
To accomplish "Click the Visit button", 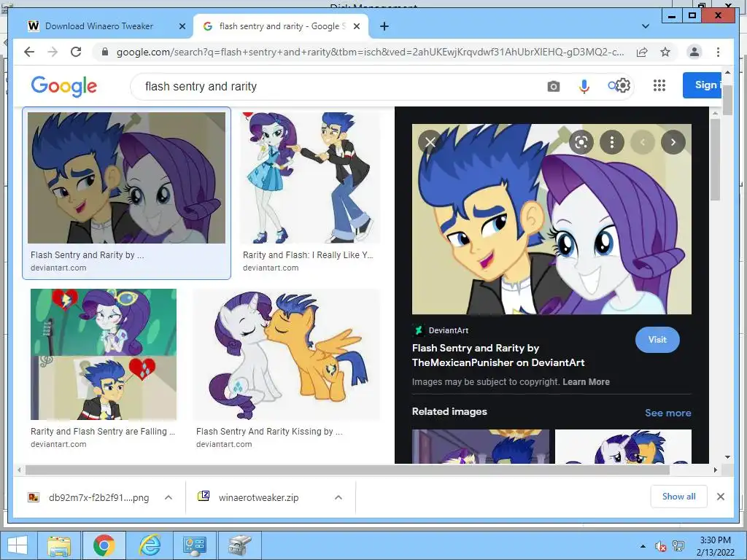I will point(657,340).
